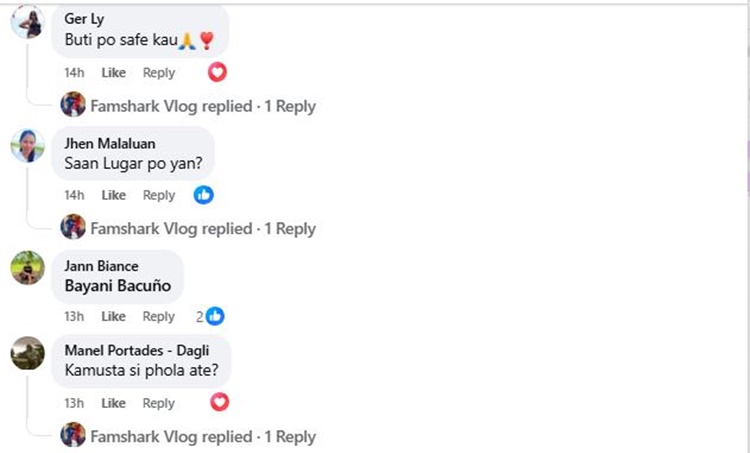Expand Famshark Vlog reply under Jhen Malaluan

[x=203, y=229]
